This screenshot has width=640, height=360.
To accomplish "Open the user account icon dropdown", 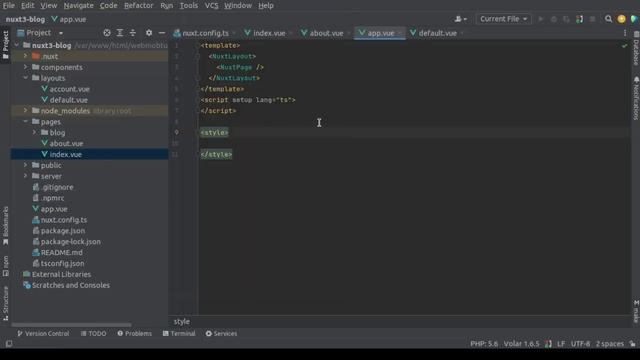I will [461, 19].
